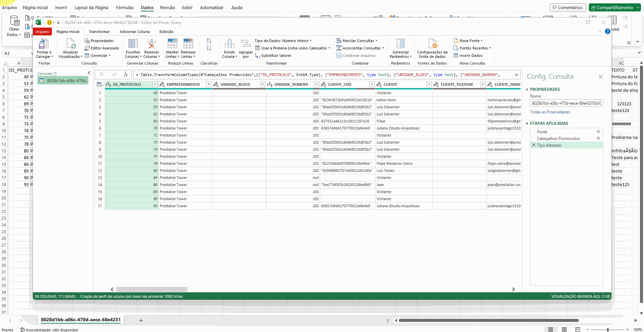
Task: Click Atualizar Visualização to refresh the preview
Action: 70,48
